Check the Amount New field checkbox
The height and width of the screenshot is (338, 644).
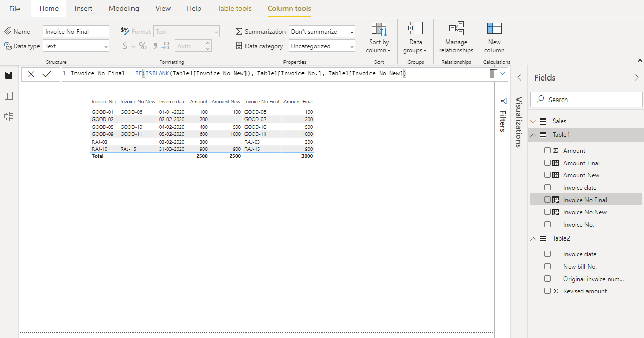click(x=547, y=175)
